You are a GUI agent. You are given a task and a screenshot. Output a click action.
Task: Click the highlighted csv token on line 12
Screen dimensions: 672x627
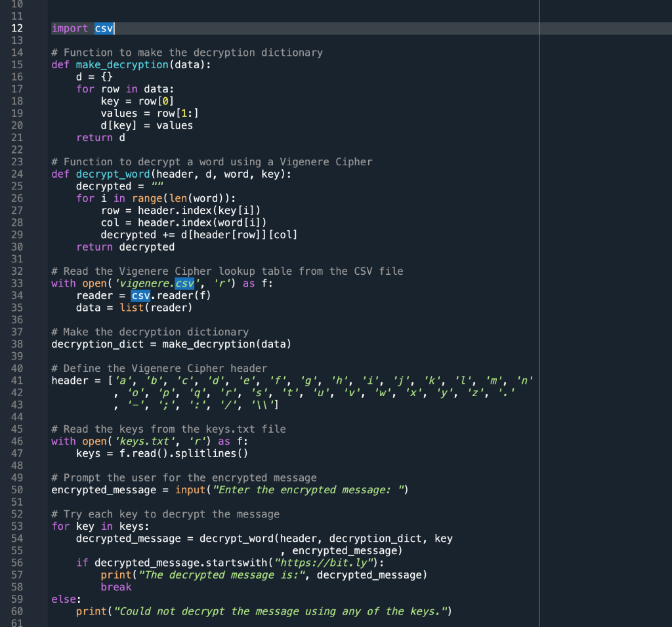(x=104, y=28)
